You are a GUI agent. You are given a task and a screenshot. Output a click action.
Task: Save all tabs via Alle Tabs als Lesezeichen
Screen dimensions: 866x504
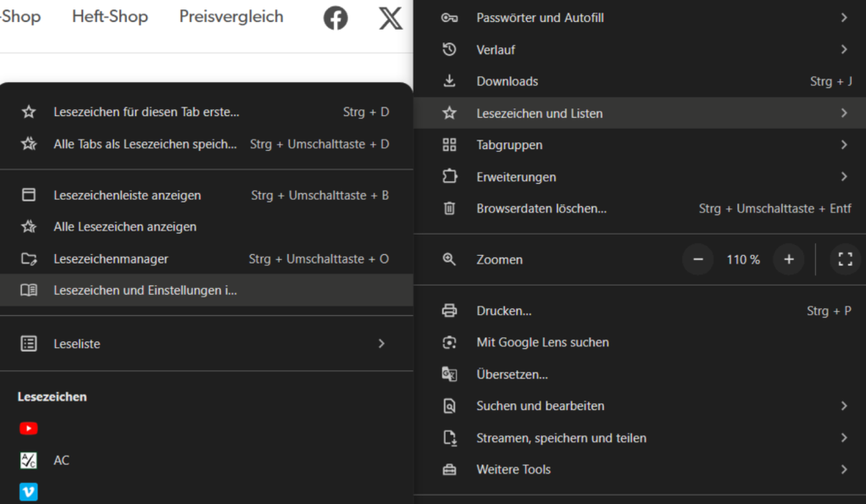pyautogui.click(x=144, y=144)
